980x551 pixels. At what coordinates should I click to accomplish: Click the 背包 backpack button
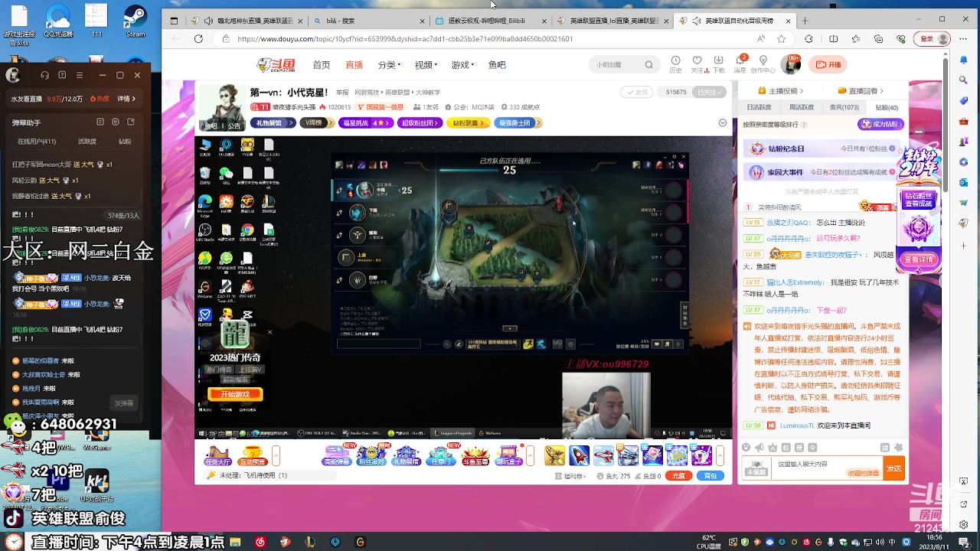click(710, 476)
